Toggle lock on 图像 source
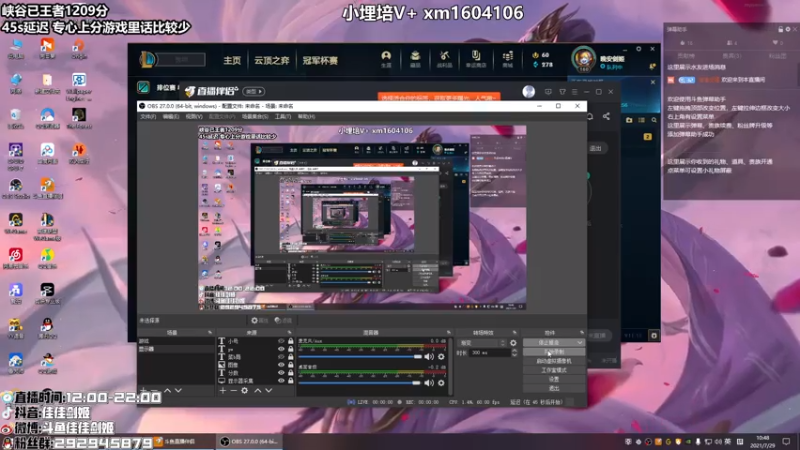Image resolution: width=800 pixels, height=450 pixels. point(290,365)
